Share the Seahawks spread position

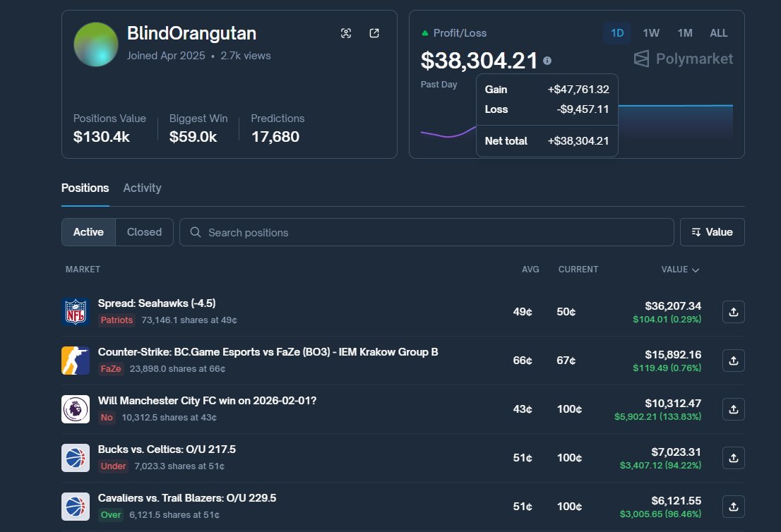pos(733,312)
